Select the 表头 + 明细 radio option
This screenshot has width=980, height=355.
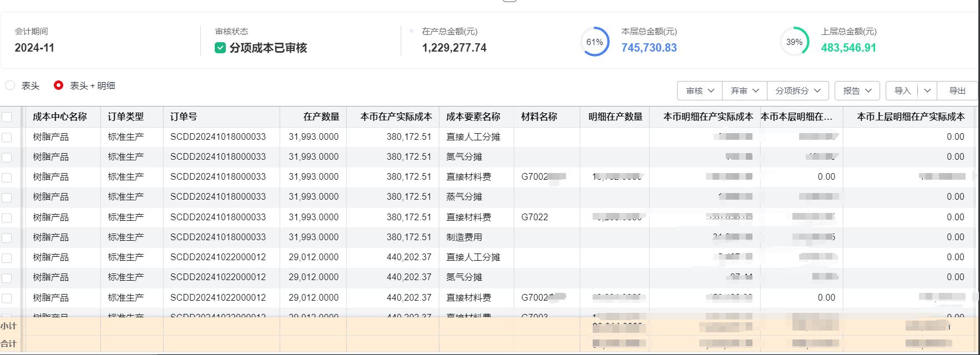[x=58, y=85]
